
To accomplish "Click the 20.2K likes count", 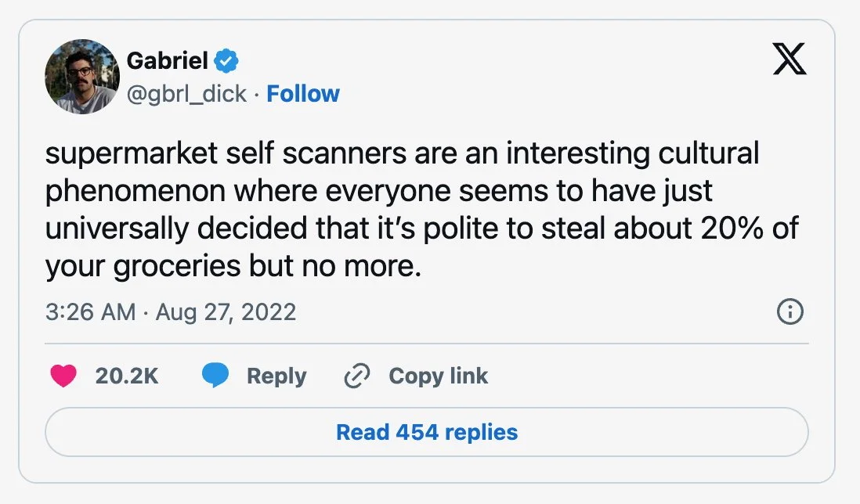I will tap(127, 376).
